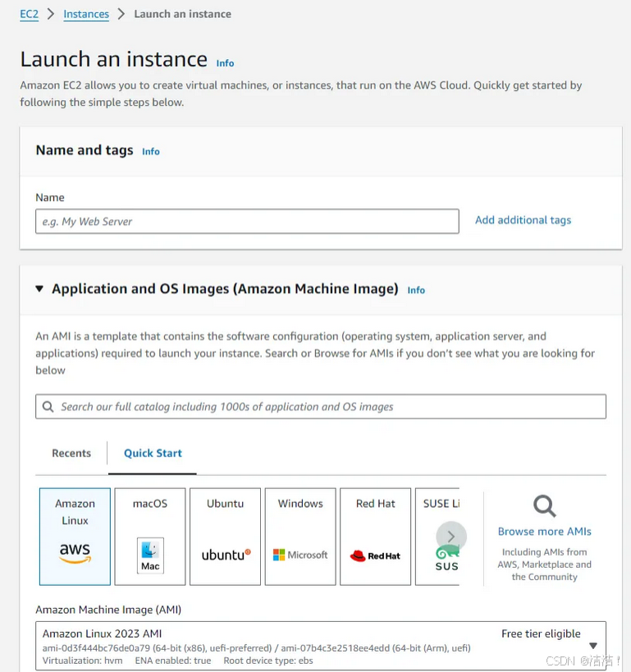Image resolution: width=631 pixels, height=672 pixels.
Task: Focus the Name input field
Action: tap(247, 222)
